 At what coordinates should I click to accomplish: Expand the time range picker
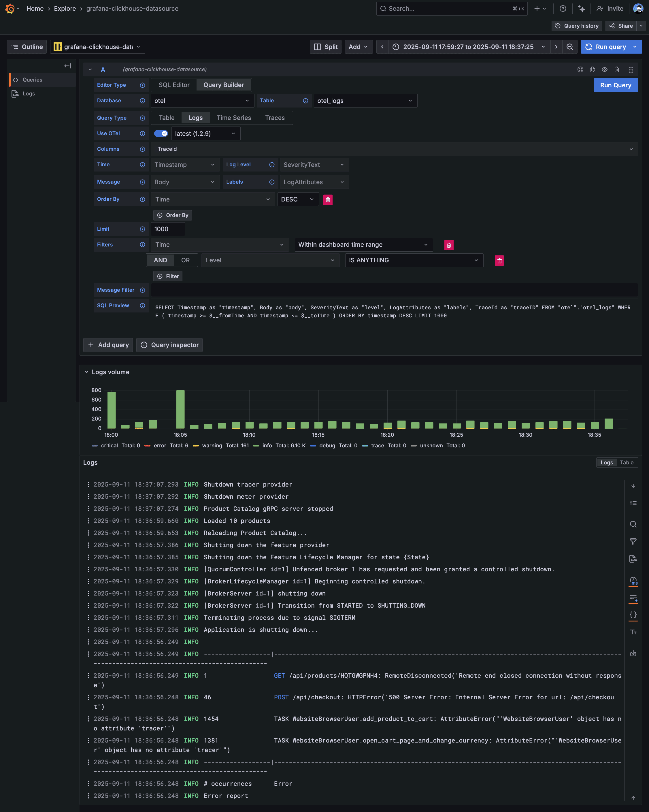pyautogui.click(x=543, y=47)
